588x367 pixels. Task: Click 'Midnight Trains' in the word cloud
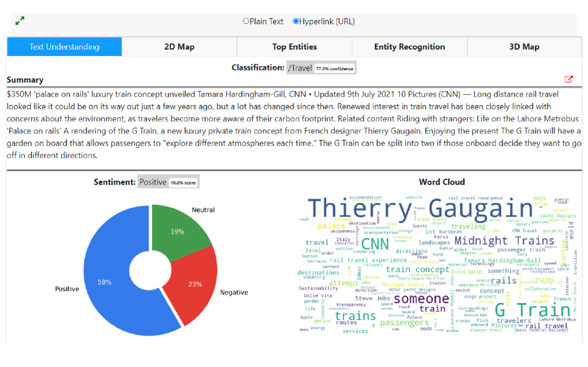pos(504,241)
